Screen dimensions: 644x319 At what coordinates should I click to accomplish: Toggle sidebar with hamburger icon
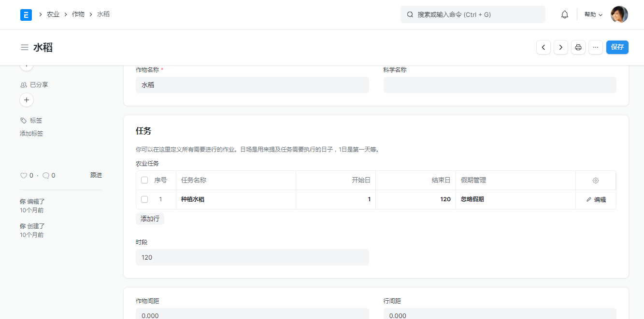coord(25,47)
